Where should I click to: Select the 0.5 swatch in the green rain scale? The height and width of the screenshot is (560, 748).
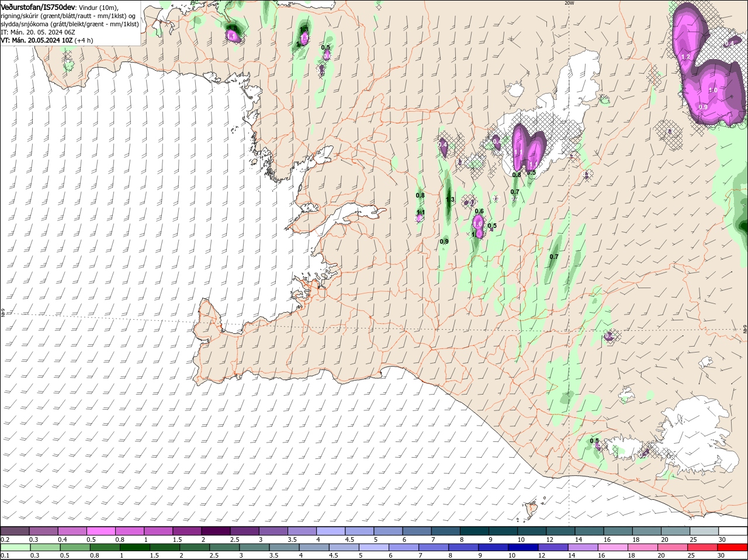point(75,547)
